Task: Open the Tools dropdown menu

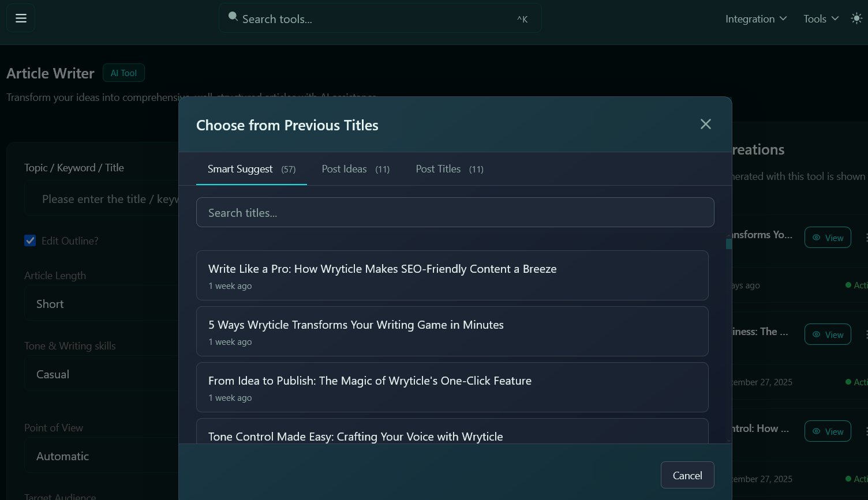Action: [x=820, y=18]
